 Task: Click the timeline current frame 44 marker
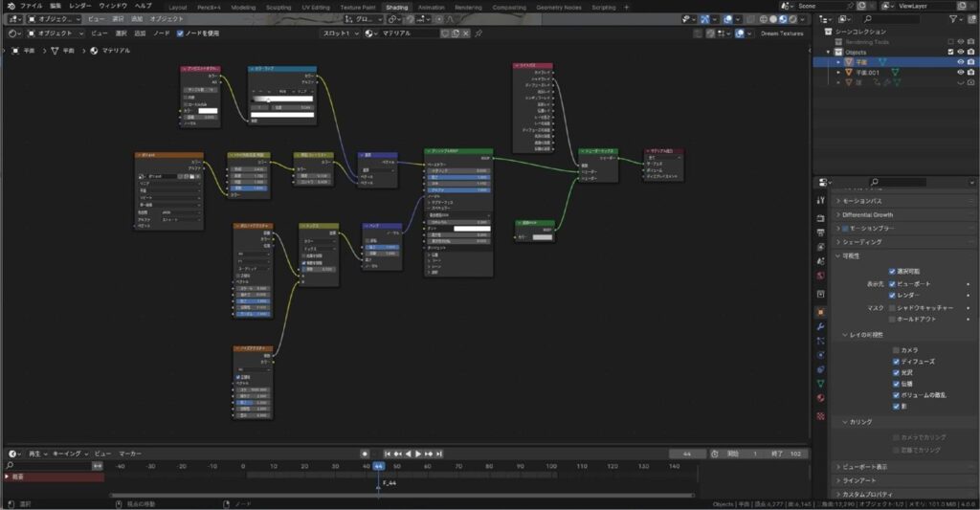click(379, 466)
